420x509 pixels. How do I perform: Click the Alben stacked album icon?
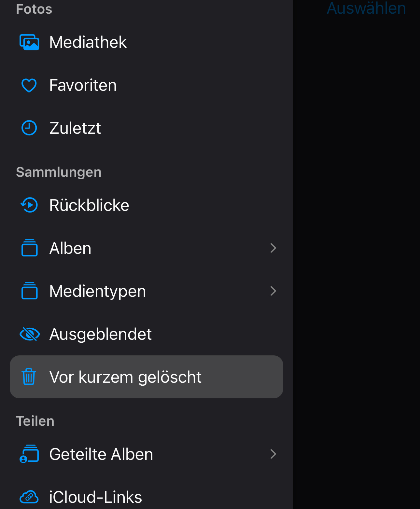coord(29,248)
